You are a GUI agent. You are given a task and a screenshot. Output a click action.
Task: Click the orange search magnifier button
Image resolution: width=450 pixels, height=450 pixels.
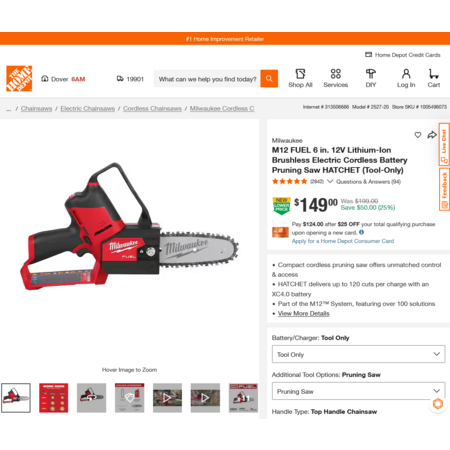coord(269,79)
